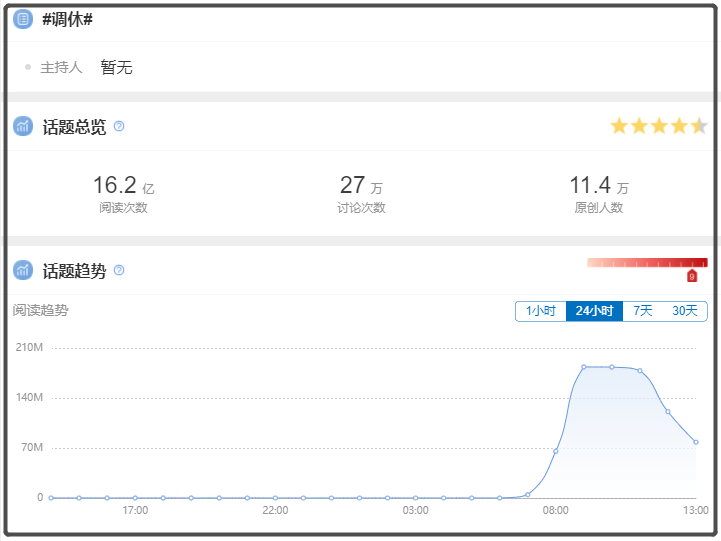Click the data point at 08:00
Image resolution: width=721 pixels, height=541 pixels.
(556, 451)
